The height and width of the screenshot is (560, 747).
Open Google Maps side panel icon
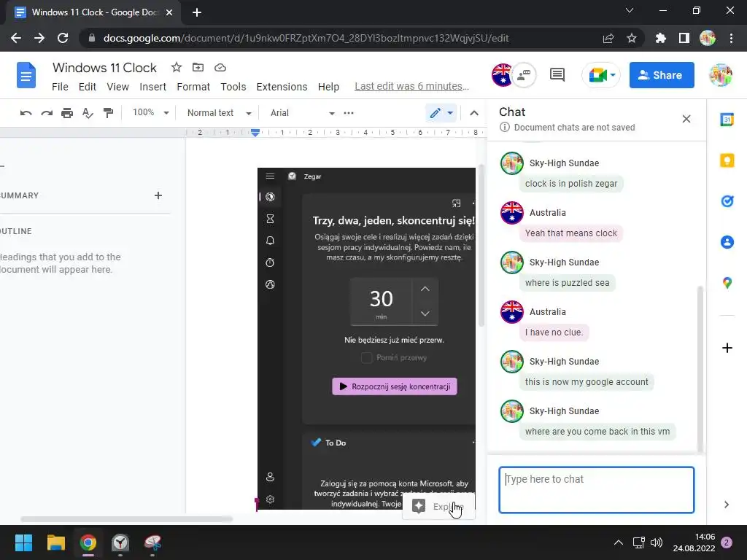coord(727,283)
